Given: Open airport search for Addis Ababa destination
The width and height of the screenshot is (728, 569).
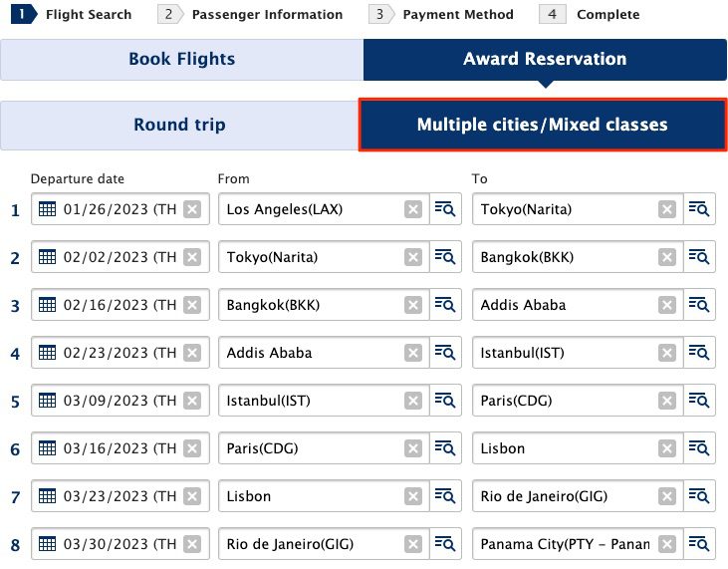Looking at the screenshot, I should (x=699, y=305).
